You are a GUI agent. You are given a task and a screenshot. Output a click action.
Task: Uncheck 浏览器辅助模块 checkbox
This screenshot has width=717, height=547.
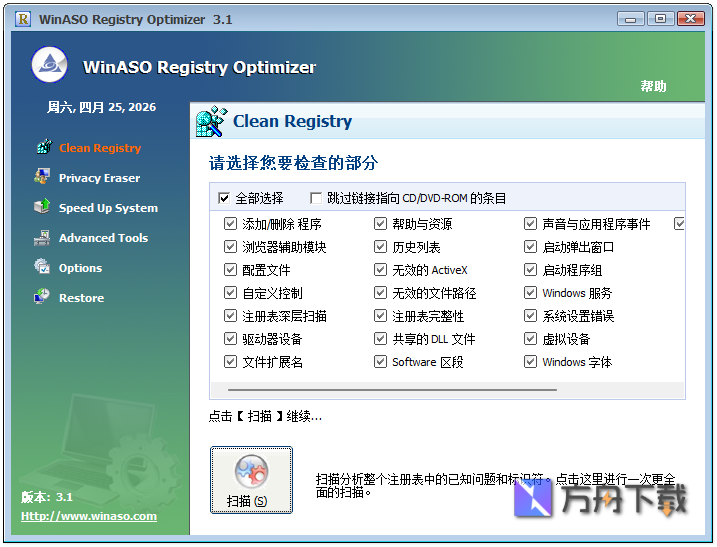click(x=230, y=247)
